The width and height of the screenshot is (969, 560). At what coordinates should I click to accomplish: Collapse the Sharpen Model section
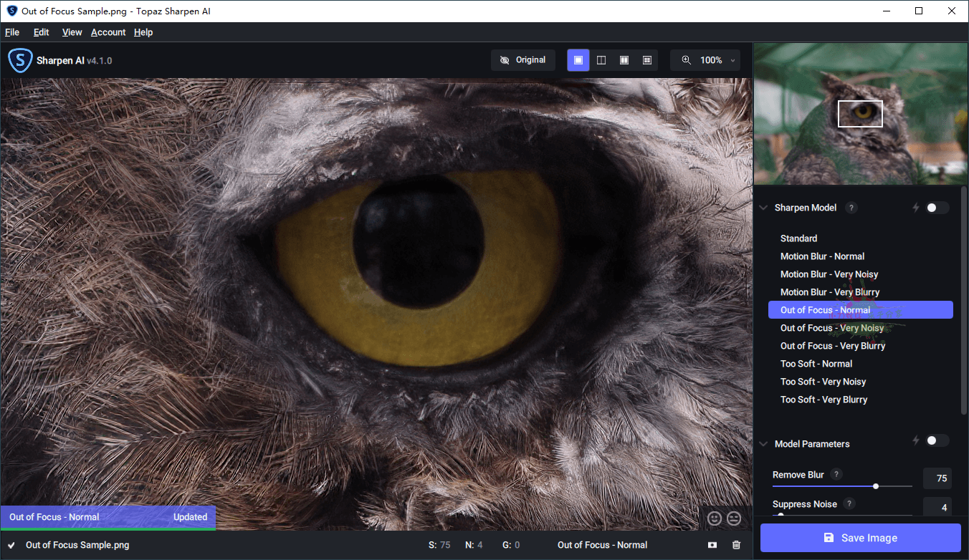click(x=763, y=207)
